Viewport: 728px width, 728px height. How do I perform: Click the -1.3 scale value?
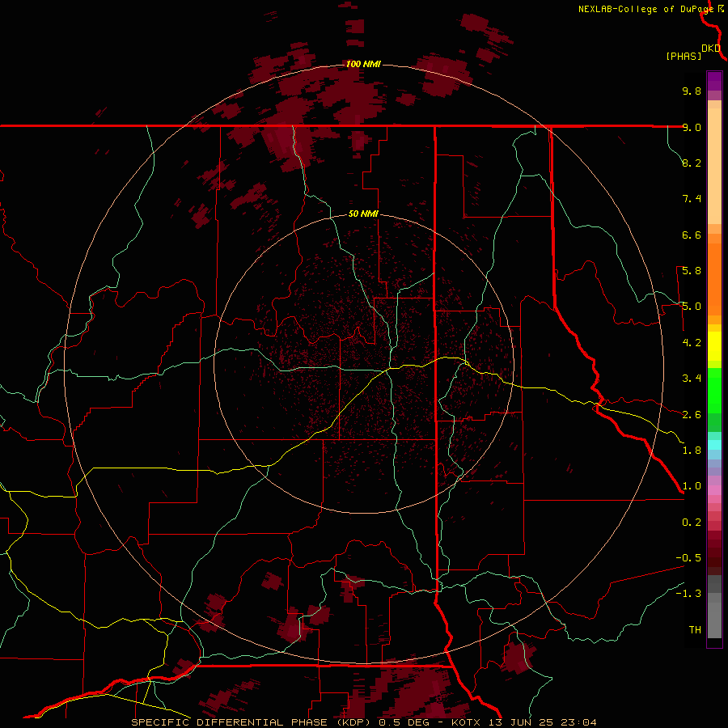pyautogui.click(x=688, y=594)
